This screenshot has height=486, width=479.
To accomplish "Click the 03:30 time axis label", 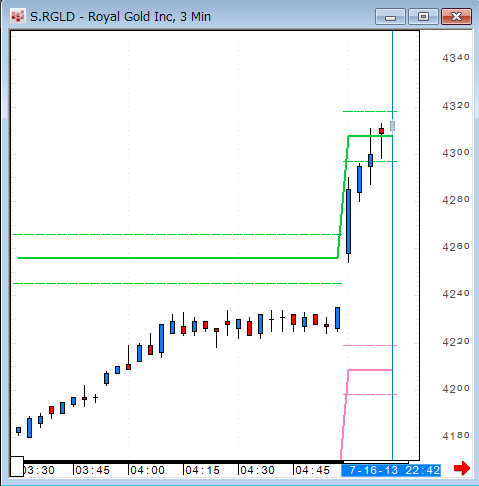I will click(x=38, y=470).
